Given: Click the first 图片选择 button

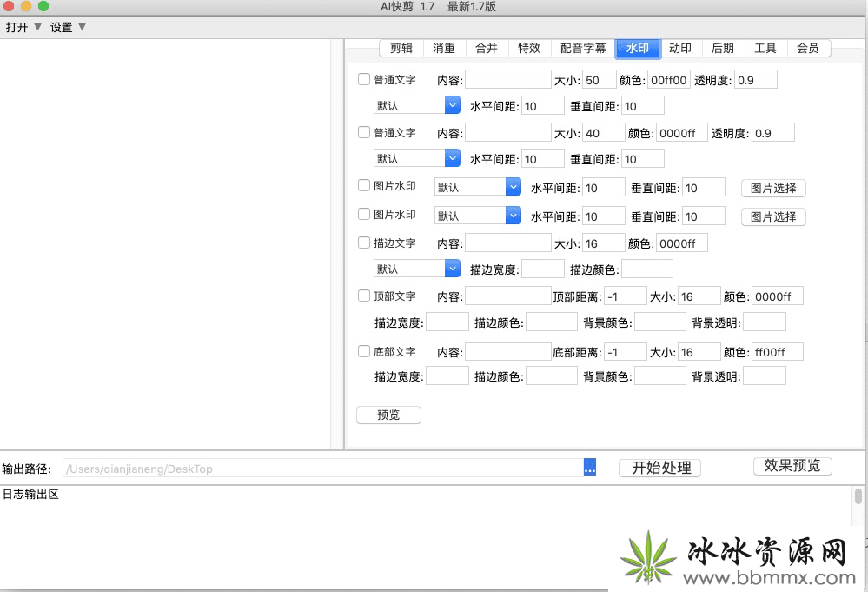Looking at the screenshot, I should pyautogui.click(x=772, y=189).
